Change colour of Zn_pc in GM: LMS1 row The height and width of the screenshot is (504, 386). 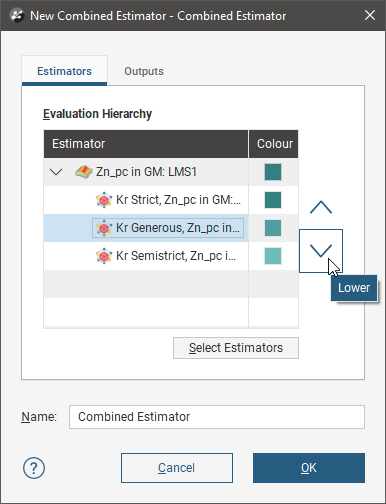pyautogui.click(x=273, y=172)
